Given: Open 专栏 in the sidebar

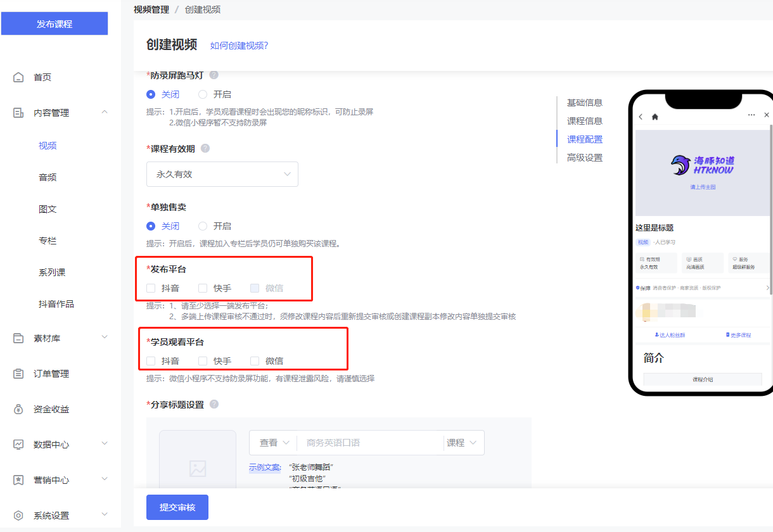Looking at the screenshot, I should coord(48,241).
